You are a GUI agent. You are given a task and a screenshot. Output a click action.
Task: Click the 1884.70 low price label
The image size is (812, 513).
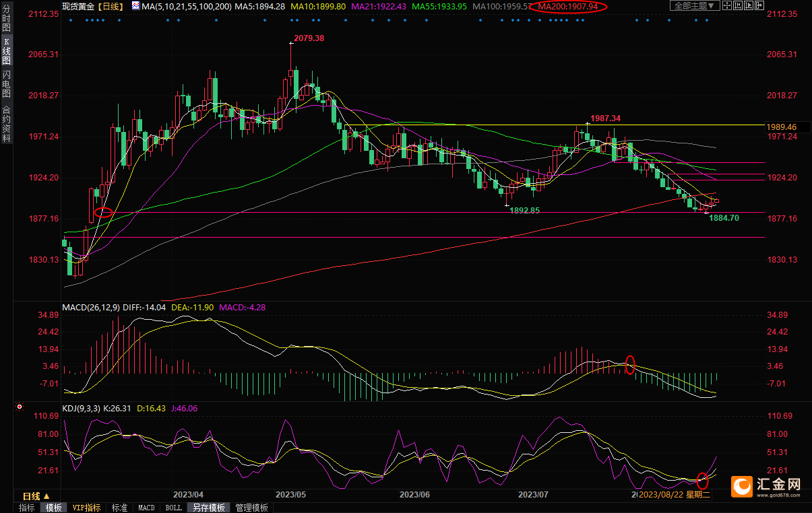pyautogui.click(x=724, y=217)
